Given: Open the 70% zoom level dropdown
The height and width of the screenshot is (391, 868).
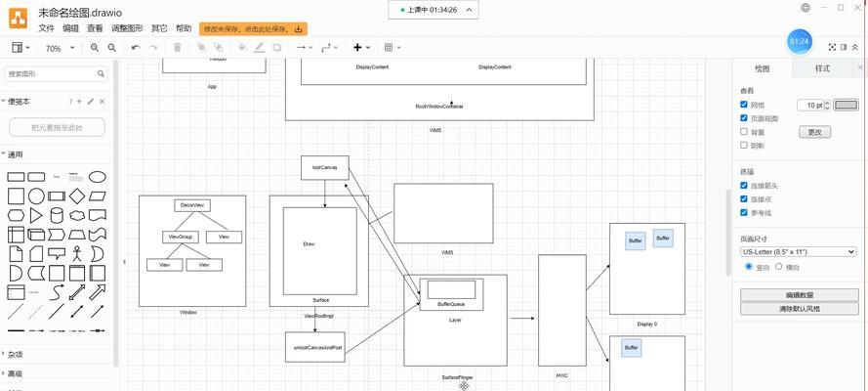Looking at the screenshot, I should (x=60, y=48).
